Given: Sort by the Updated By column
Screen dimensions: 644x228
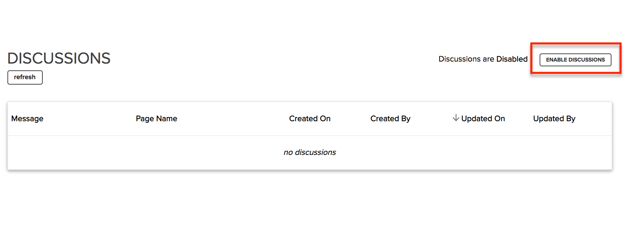Looking at the screenshot, I should pyautogui.click(x=554, y=119).
